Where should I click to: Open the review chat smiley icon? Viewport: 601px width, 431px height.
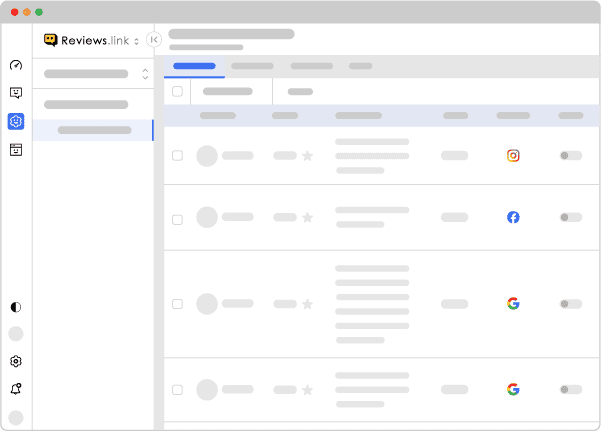[16, 93]
